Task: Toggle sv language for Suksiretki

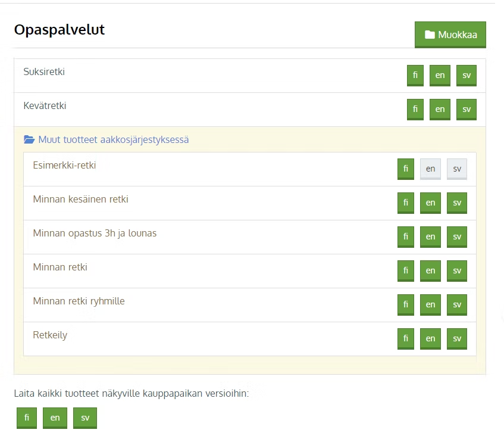Action: [x=467, y=76]
